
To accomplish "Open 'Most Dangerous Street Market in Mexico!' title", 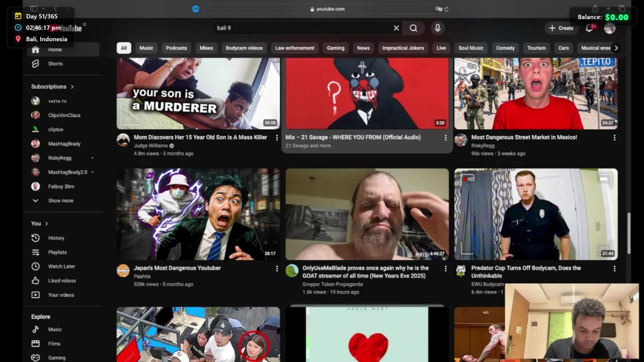I will pos(524,137).
